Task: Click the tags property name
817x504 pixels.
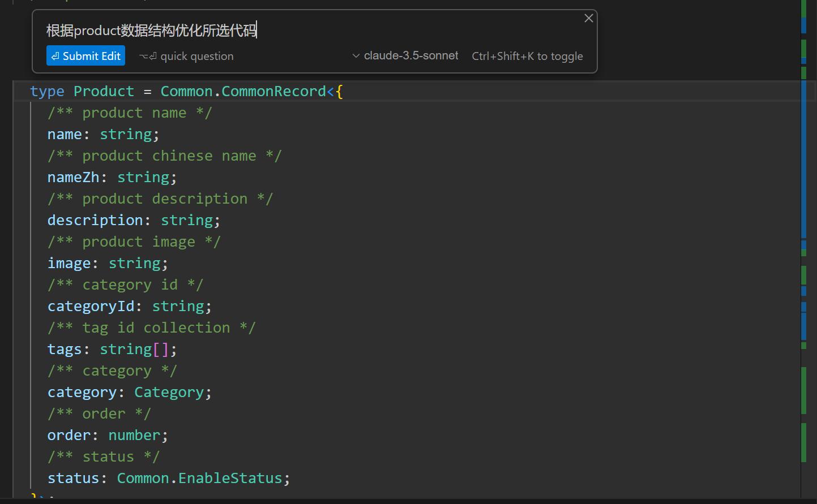Action: tap(65, 349)
